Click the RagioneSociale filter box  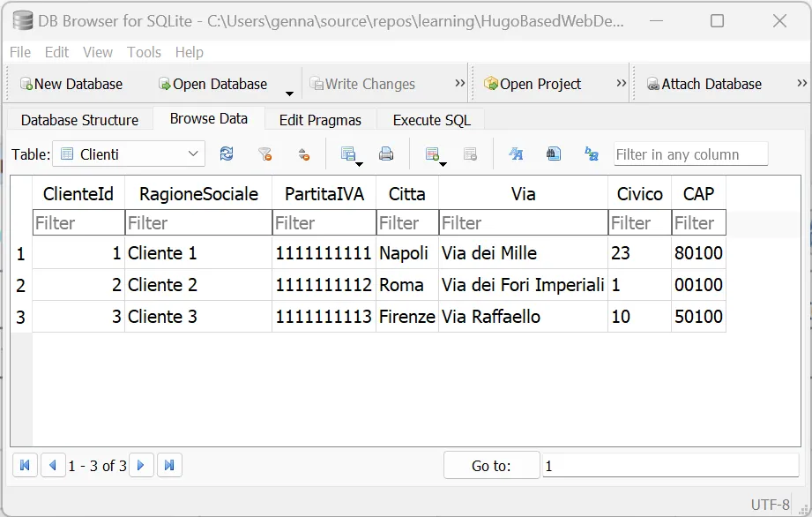[x=198, y=222]
